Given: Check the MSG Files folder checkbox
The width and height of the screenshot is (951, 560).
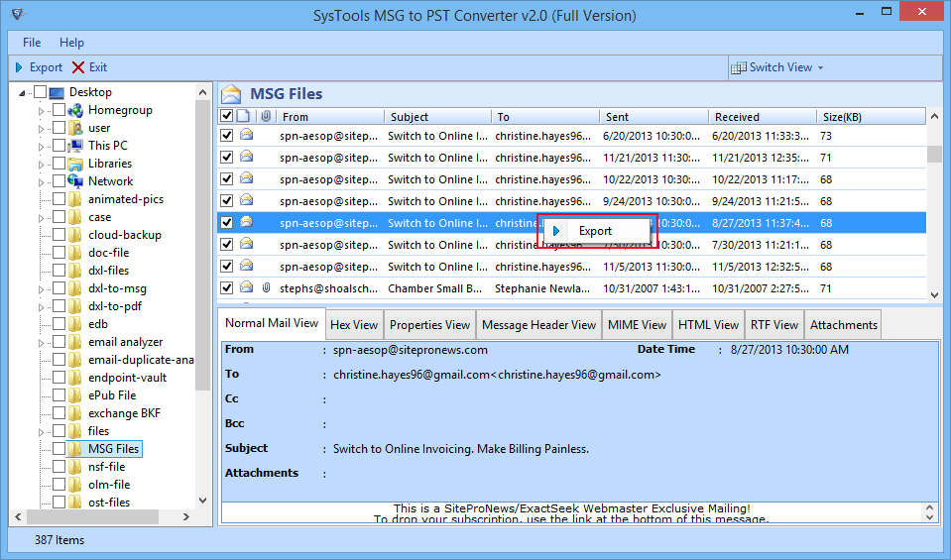Looking at the screenshot, I should pyautogui.click(x=59, y=449).
